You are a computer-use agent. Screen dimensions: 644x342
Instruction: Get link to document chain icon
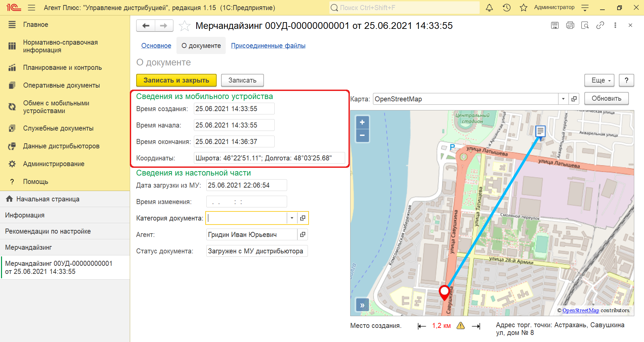point(600,25)
